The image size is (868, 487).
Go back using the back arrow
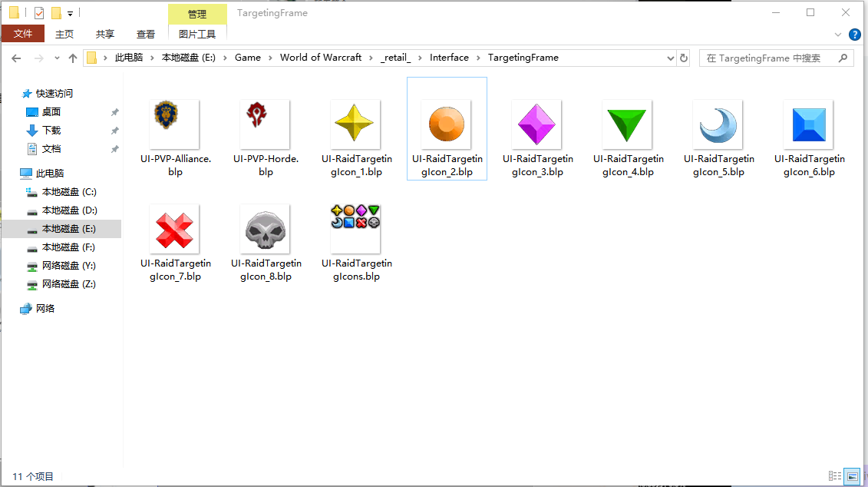click(16, 58)
